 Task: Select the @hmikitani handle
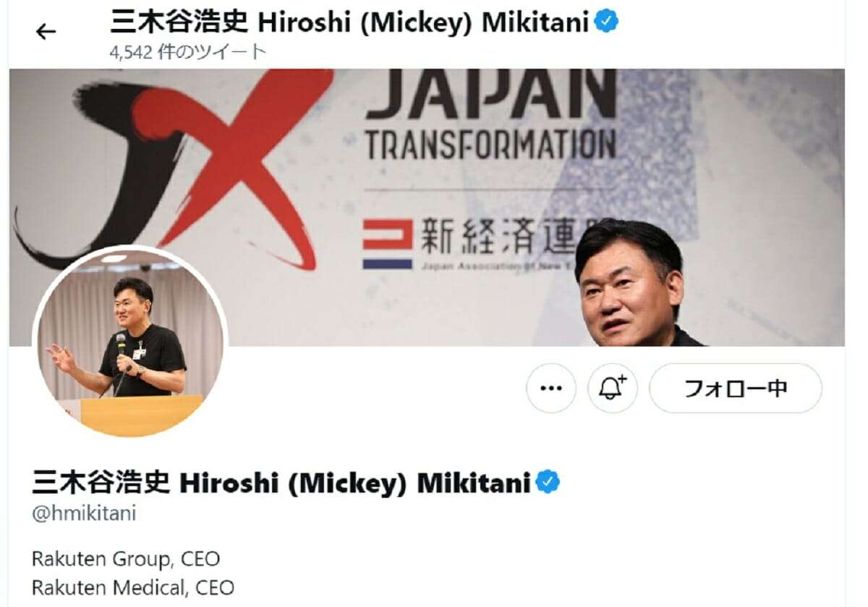84,514
